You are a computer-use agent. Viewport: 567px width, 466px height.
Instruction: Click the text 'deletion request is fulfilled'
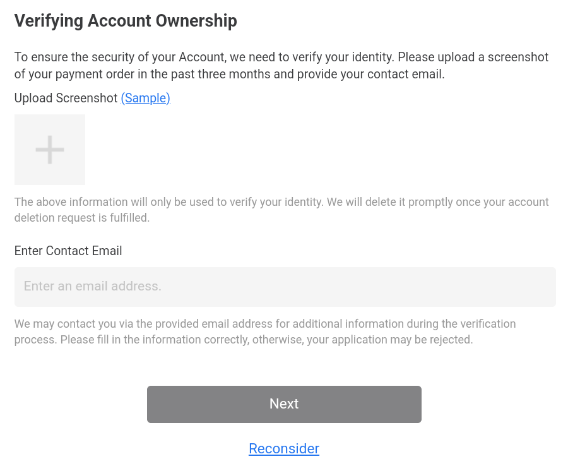(x=81, y=218)
